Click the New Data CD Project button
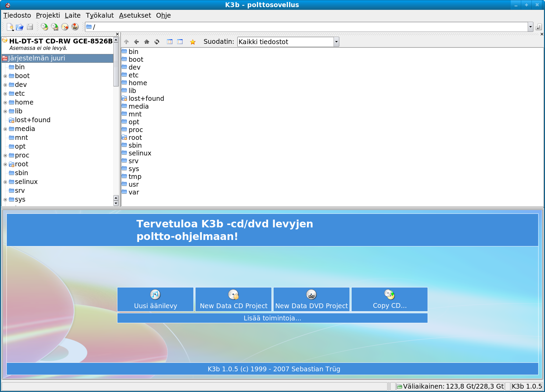The width and height of the screenshot is (545, 392). (233, 299)
